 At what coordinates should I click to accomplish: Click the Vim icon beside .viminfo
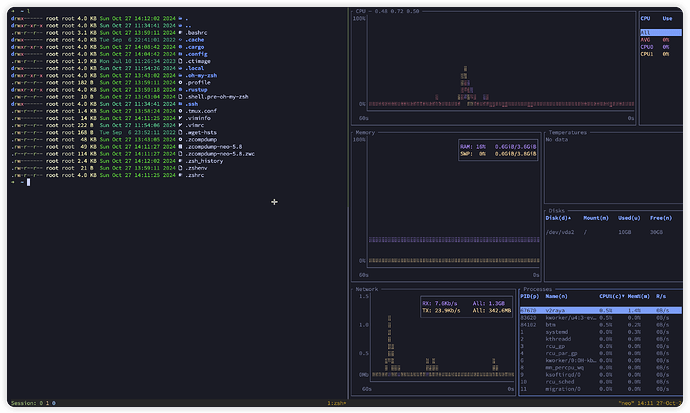coord(180,118)
